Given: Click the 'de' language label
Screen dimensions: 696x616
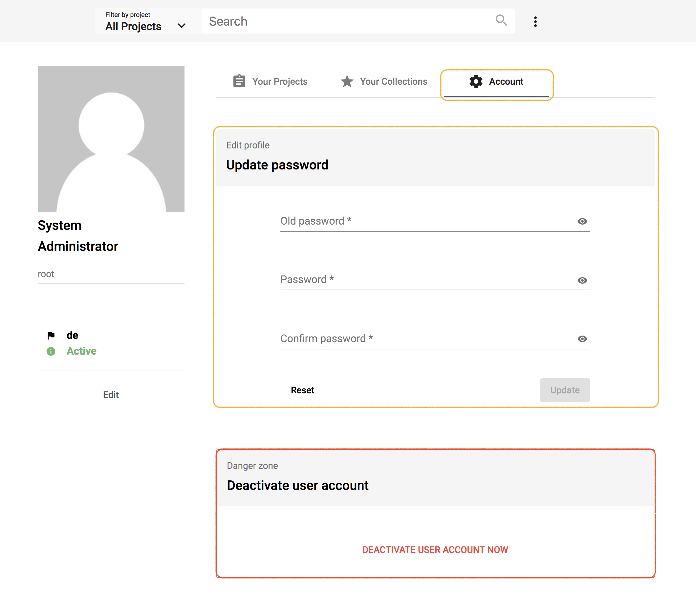Looking at the screenshot, I should click(72, 335).
